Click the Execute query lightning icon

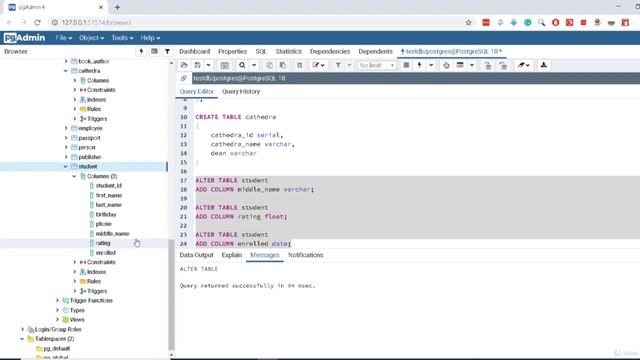(x=419, y=65)
